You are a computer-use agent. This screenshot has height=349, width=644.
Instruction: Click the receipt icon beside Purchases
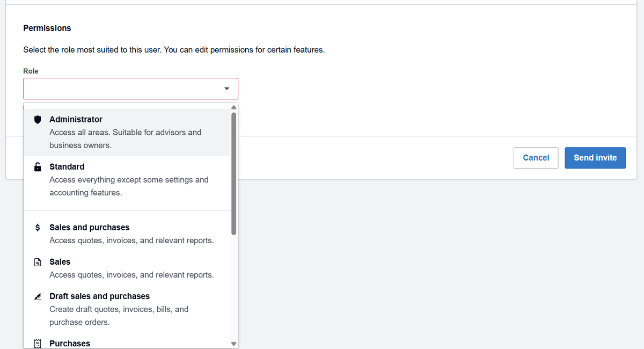38,344
